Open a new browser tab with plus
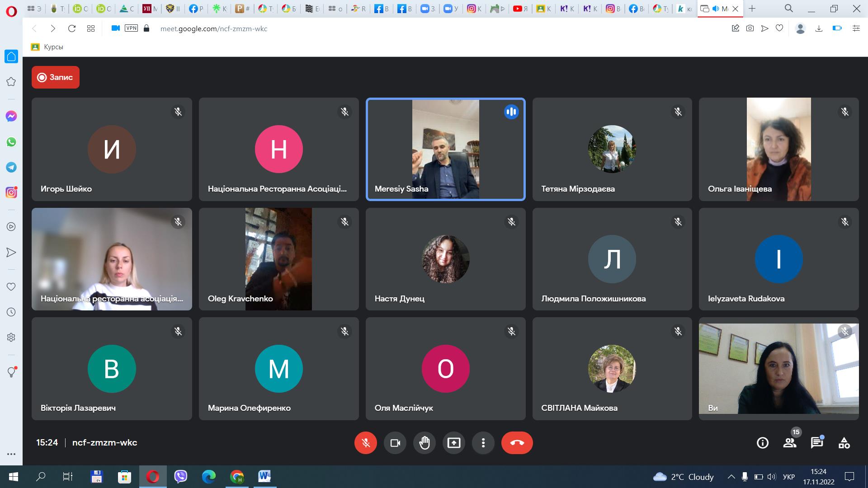Viewport: 868px width, 488px height. pos(752,9)
